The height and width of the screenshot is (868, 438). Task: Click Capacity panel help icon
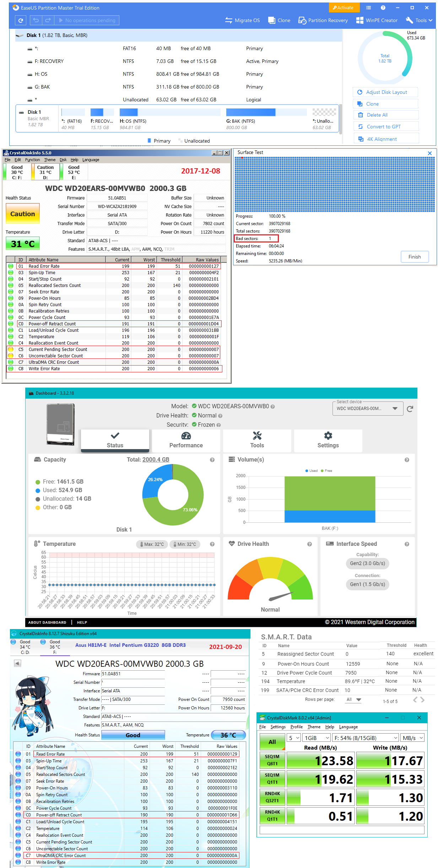coord(212,460)
